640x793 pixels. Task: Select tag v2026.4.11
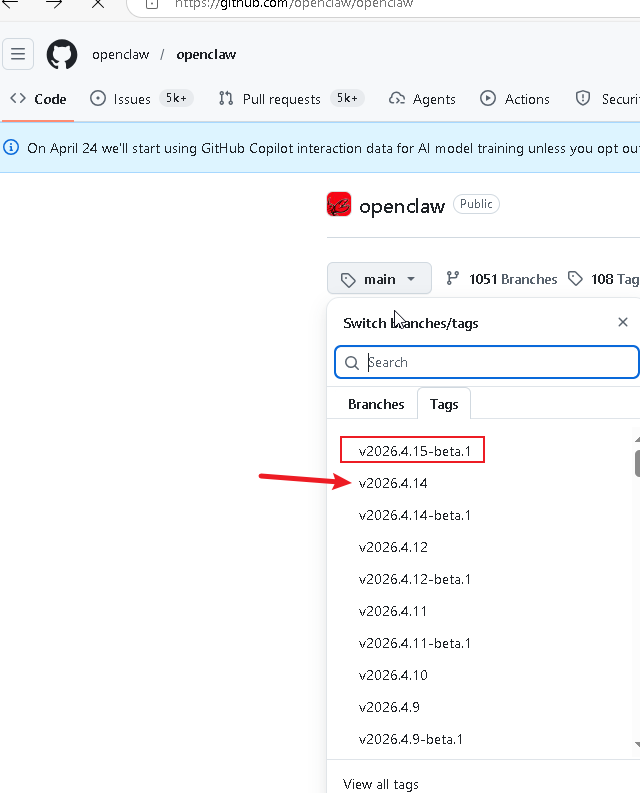(x=393, y=611)
